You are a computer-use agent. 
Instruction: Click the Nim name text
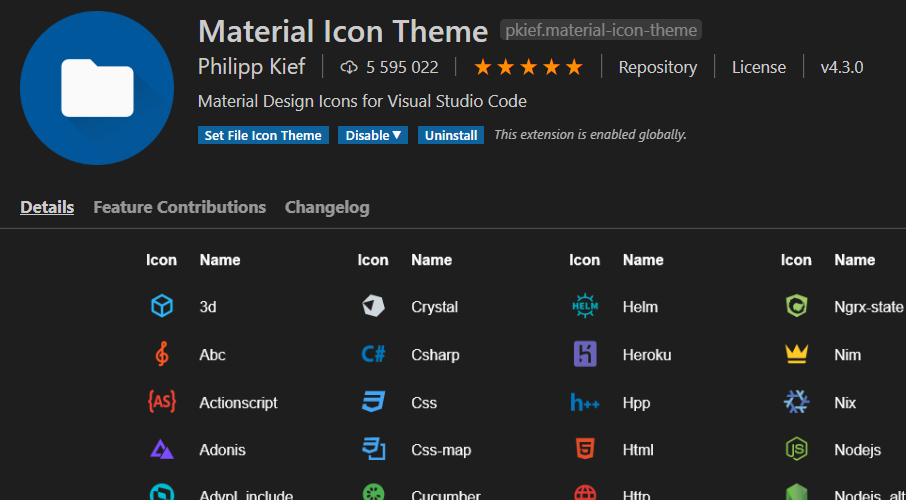[x=848, y=354]
